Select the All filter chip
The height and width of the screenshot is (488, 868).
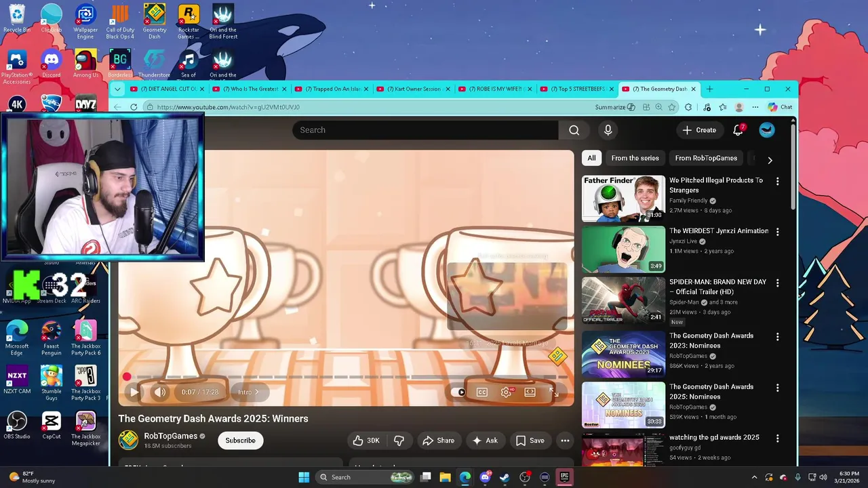click(591, 158)
